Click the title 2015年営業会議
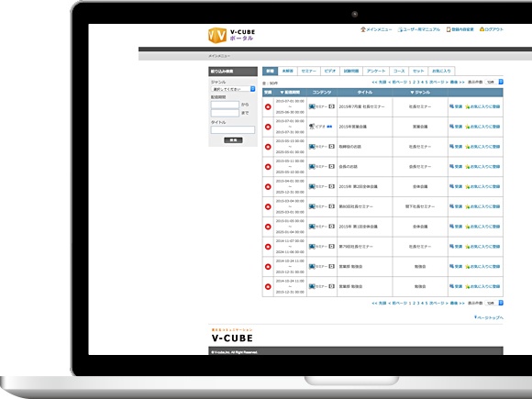 pos(352,127)
